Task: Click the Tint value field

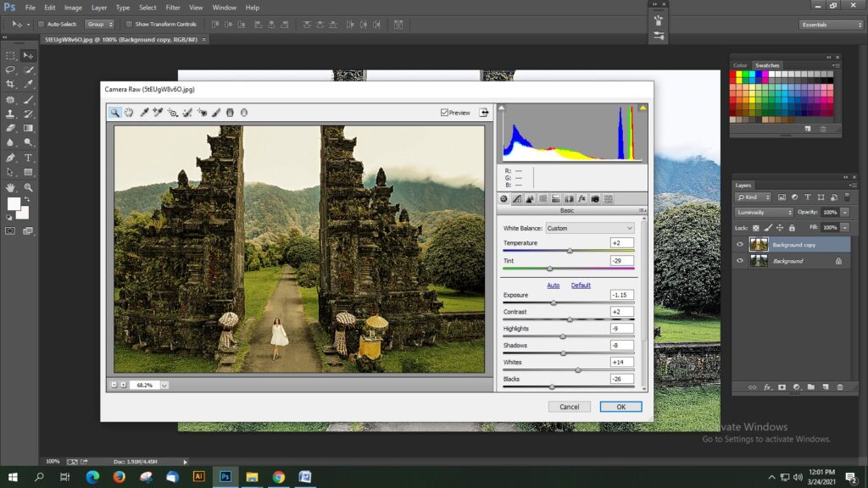Action: click(621, 261)
